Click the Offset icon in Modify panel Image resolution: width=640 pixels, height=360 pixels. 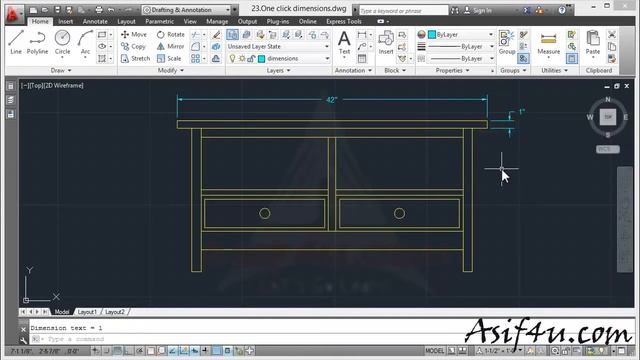pyautogui.click(x=216, y=59)
